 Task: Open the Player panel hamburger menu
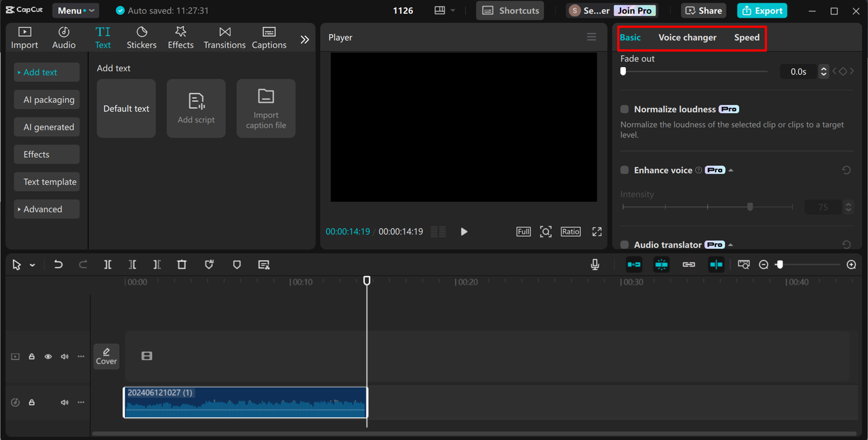591,37
